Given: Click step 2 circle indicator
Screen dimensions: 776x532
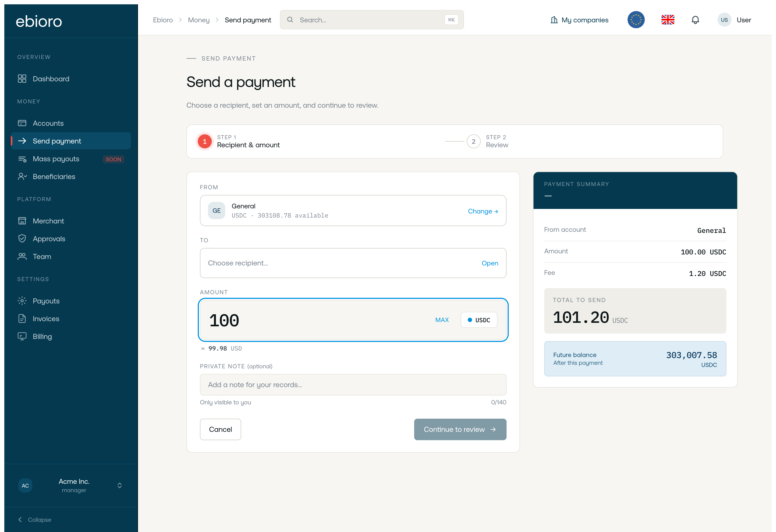Looking at the screenshot, I should pyautogui.click(x=473, y=141).
